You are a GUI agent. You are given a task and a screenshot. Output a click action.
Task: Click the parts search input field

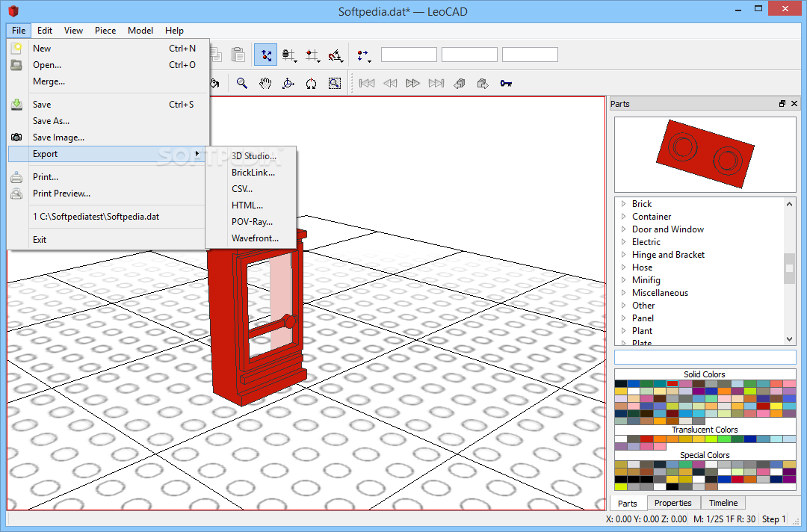click(705, 357)
